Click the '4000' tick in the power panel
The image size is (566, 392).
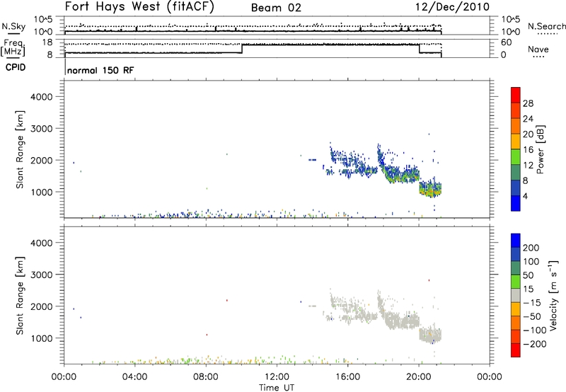point(42,97)
